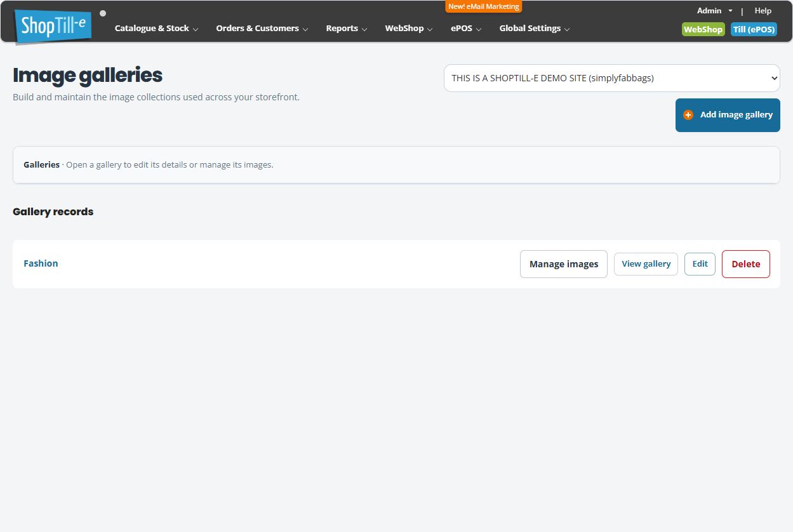Edit the Fashion gallery
Image resolution: width=793 pixels, height=532 pixels.
pos(700,264)
